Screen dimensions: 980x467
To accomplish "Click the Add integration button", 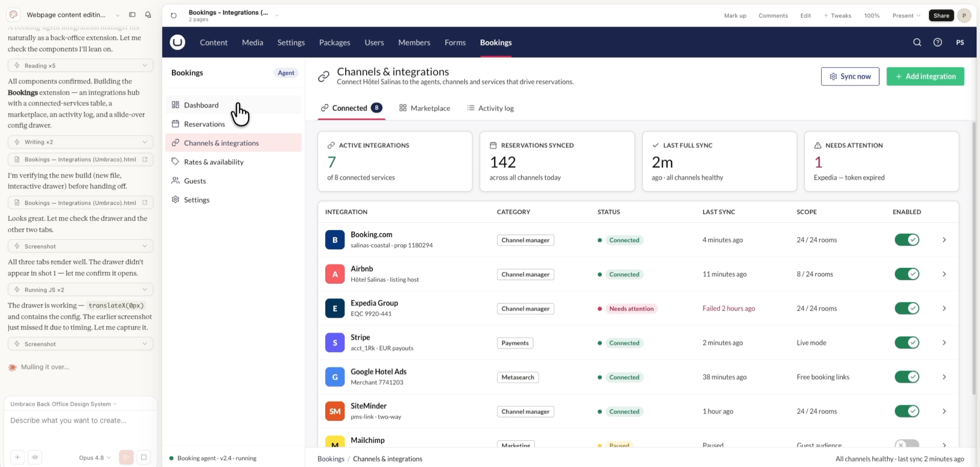I will click(925, 76).
